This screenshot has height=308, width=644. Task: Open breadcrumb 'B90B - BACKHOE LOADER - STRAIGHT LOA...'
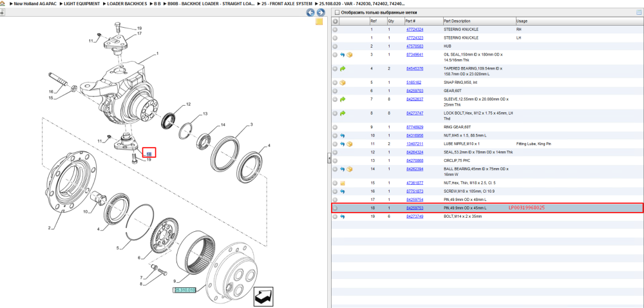(211, 3)
